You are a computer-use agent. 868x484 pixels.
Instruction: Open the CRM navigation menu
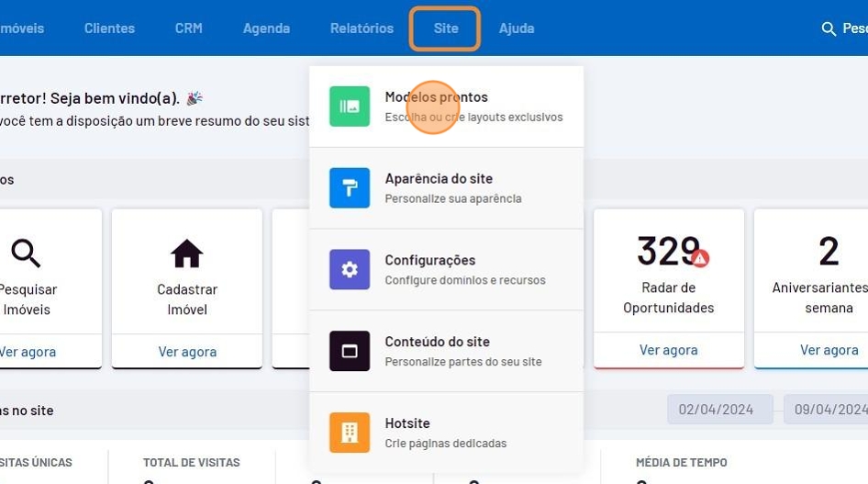click(189, 28)
